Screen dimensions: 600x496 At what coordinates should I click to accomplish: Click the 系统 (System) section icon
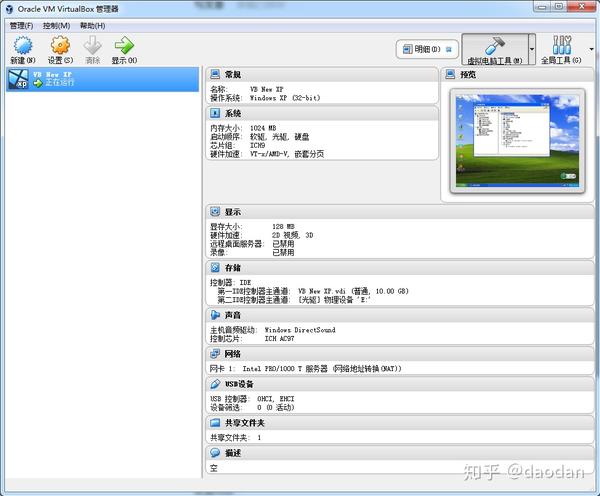click(215, 113)
